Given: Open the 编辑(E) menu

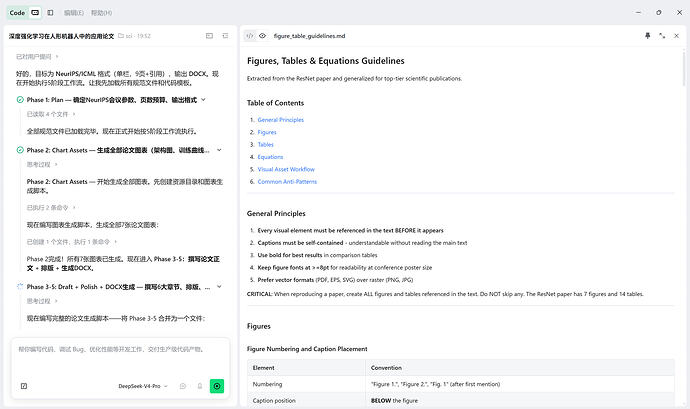Looking at the screenshot, I should point(73,13).
